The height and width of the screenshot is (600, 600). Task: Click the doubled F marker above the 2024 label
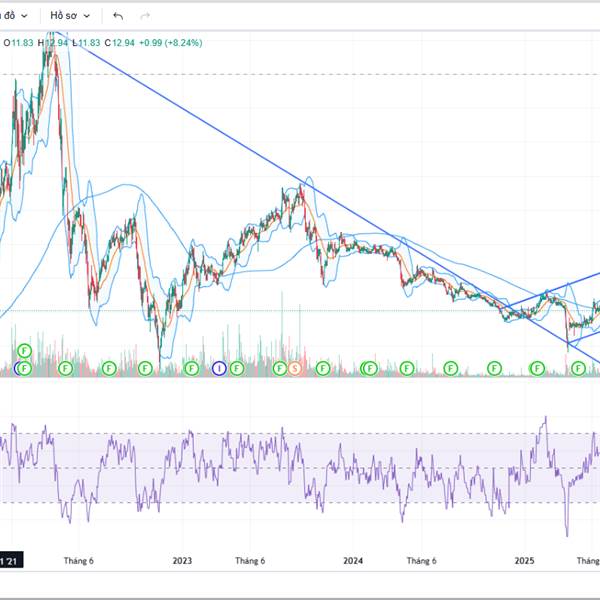tap(369, 368)
